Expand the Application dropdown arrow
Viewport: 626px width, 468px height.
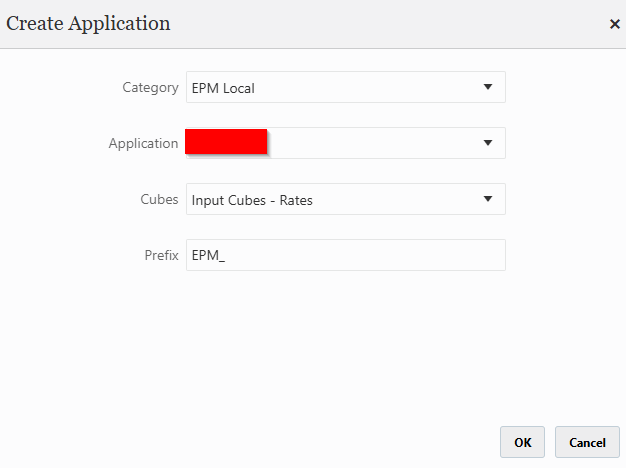(x=487, y=143)
